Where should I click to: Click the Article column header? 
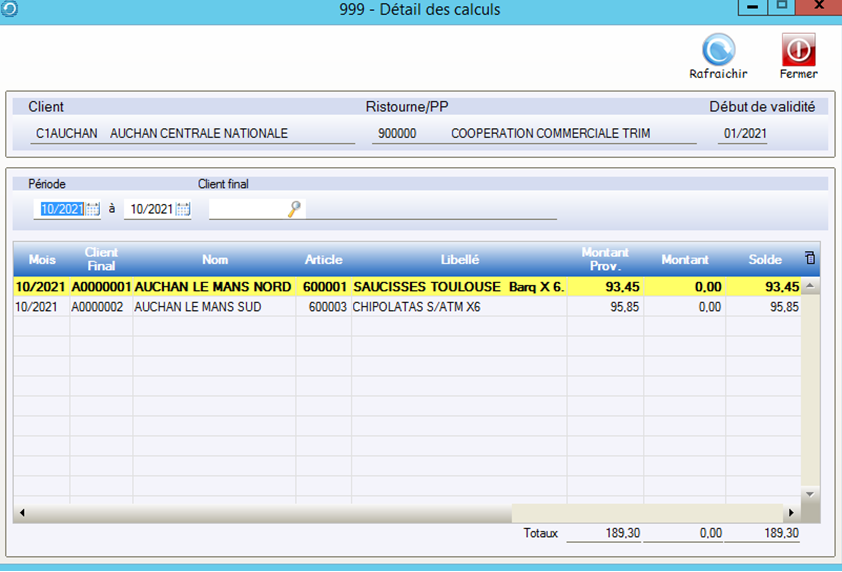click(323, 260)
